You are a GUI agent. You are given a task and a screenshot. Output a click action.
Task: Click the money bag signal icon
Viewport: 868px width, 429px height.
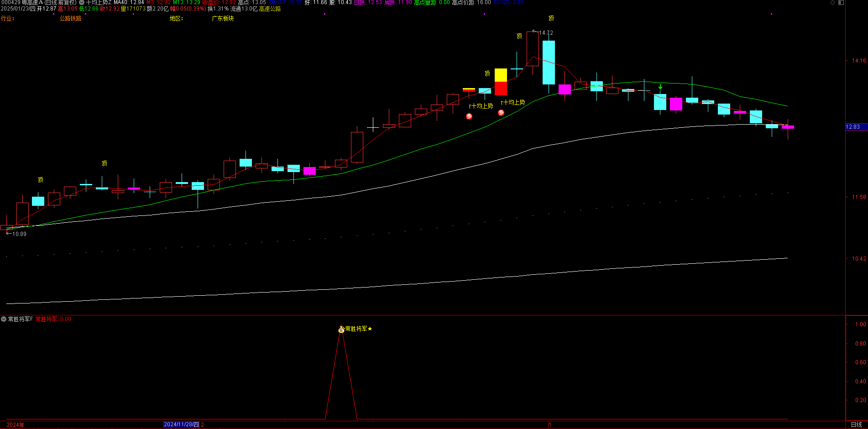[341, 329]
